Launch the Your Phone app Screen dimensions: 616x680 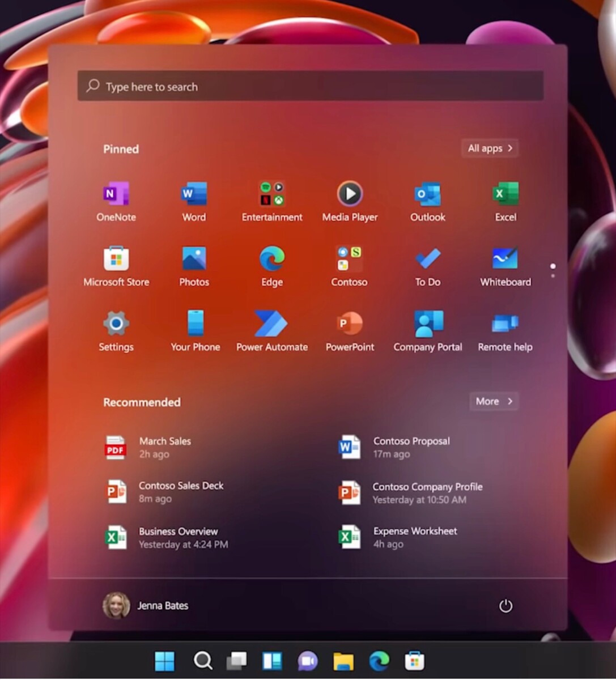click(196, 332)
